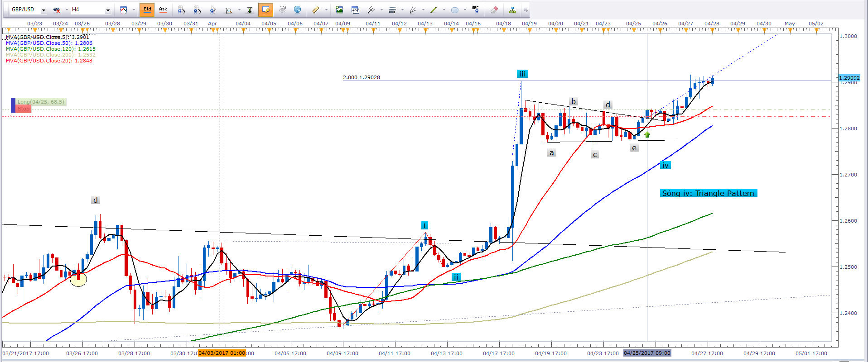Image resolution: width=868 pixels, height=362 pixels.
Task: Pick the ruler measurement tool
Action: click(316, 10)
